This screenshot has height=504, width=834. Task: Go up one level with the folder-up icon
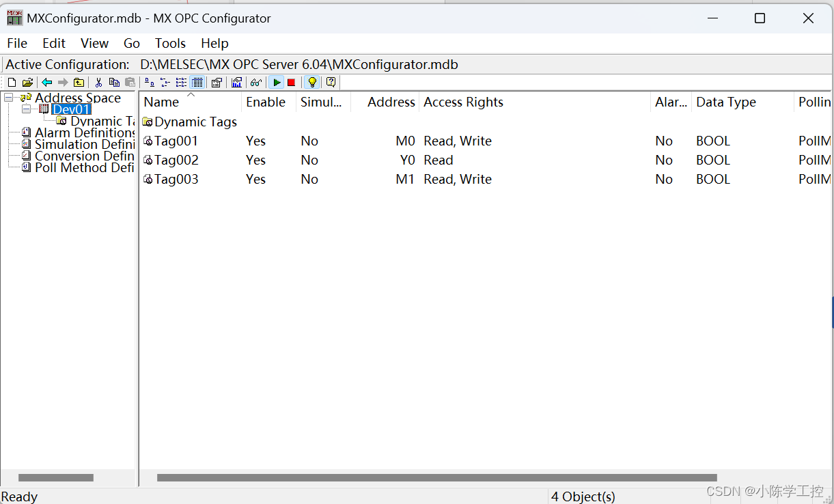[x=79, y=83]
